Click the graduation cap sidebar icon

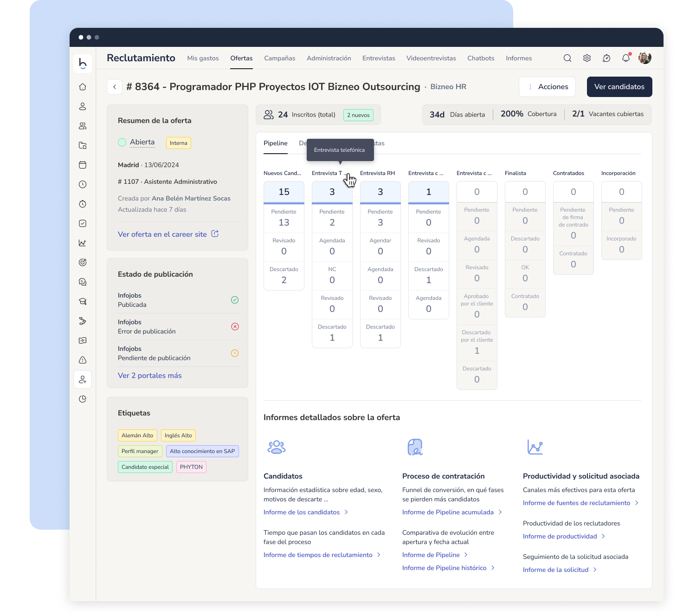(x=83, y=301)
